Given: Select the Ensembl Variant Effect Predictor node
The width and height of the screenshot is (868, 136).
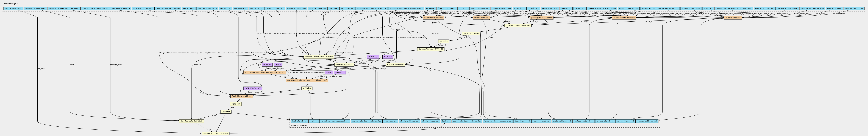Looking at the screenshot, I should click(x=318, y=57).
